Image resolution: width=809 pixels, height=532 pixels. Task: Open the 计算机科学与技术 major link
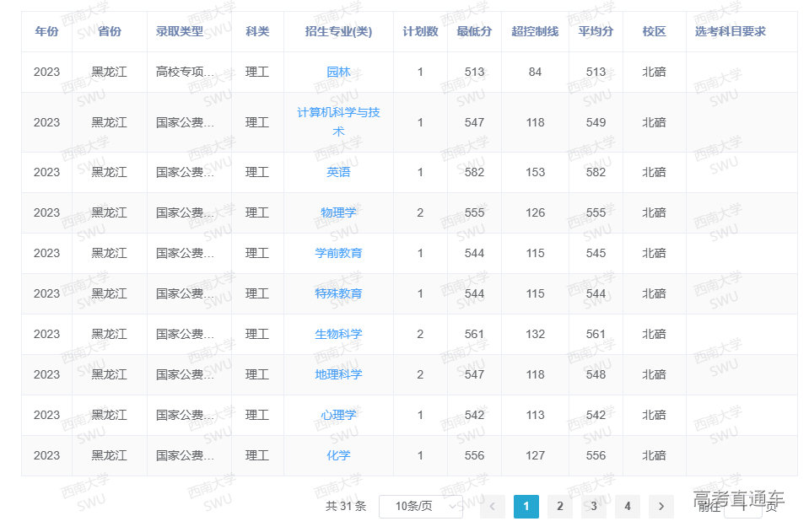point(338,121)
